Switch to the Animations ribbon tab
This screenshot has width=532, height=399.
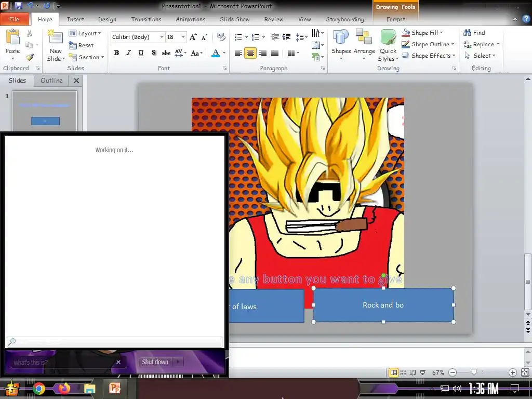pos(191,19)
